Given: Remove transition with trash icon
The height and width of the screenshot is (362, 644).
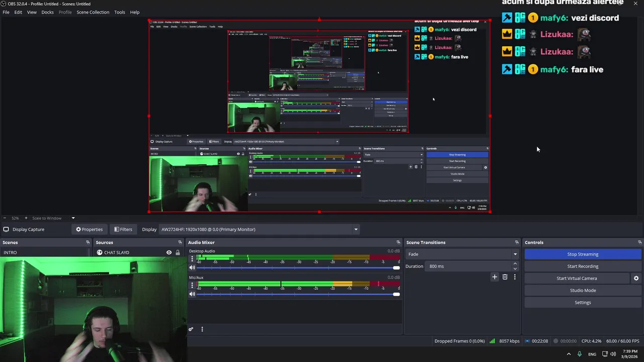Looking at the screenshot, I should 505,277.
